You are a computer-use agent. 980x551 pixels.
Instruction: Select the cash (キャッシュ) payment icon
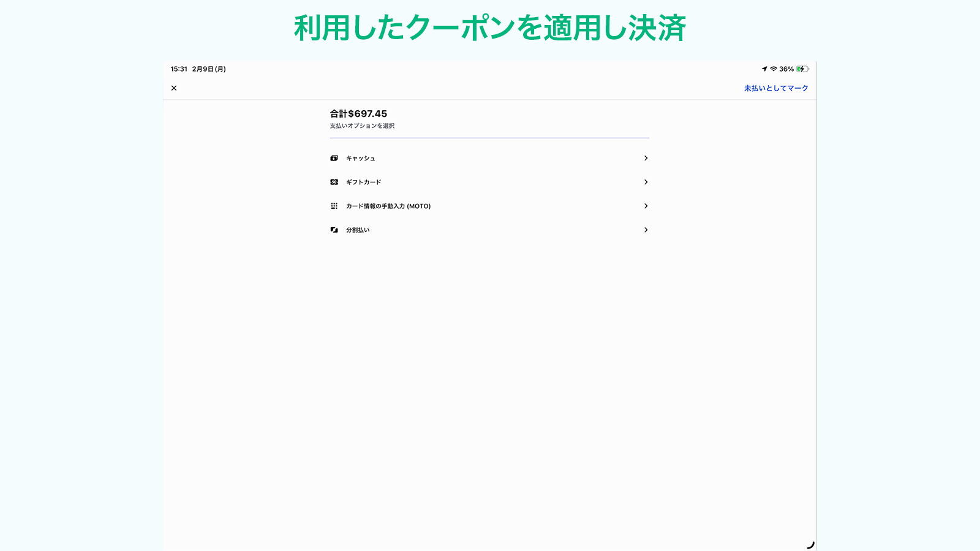334,158
